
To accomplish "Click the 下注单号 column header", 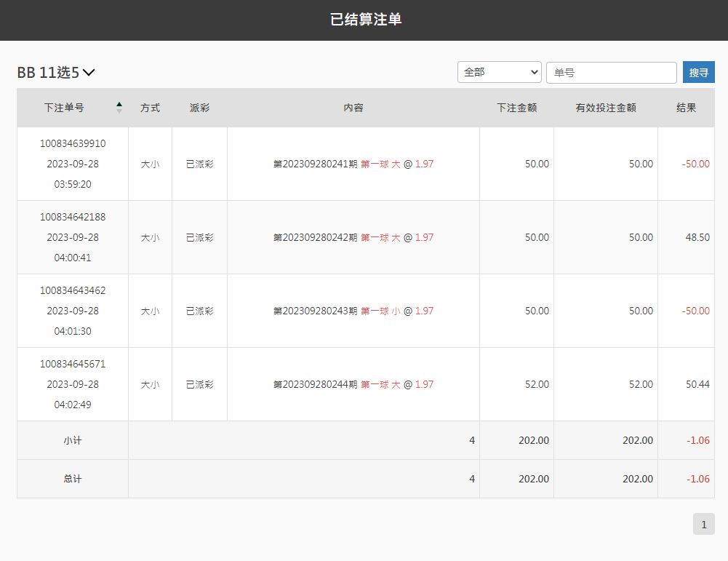I will pos(64,108).
